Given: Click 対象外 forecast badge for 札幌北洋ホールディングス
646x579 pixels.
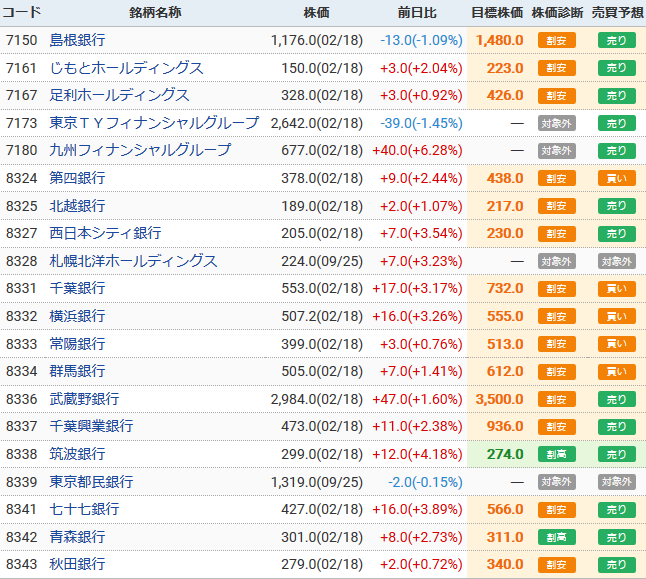Looking at the screenshot, I should pos(617,261).
